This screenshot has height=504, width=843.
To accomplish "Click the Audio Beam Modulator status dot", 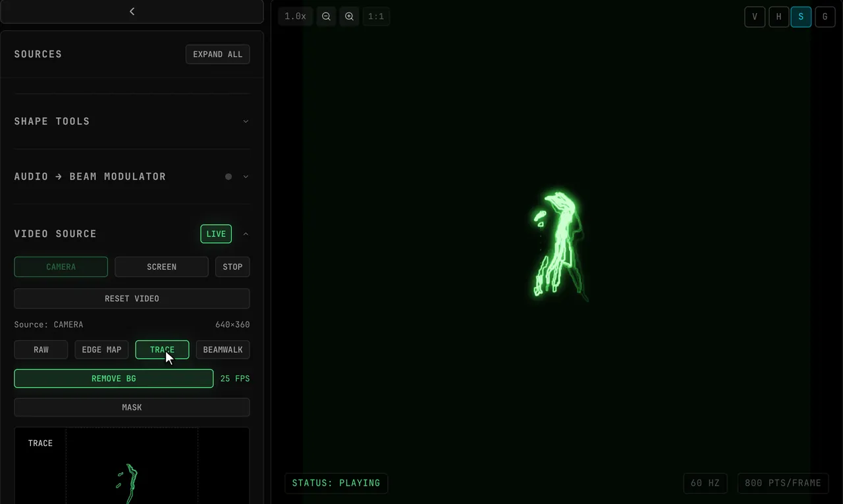I will pyautogui.click(x=229, y=176).
